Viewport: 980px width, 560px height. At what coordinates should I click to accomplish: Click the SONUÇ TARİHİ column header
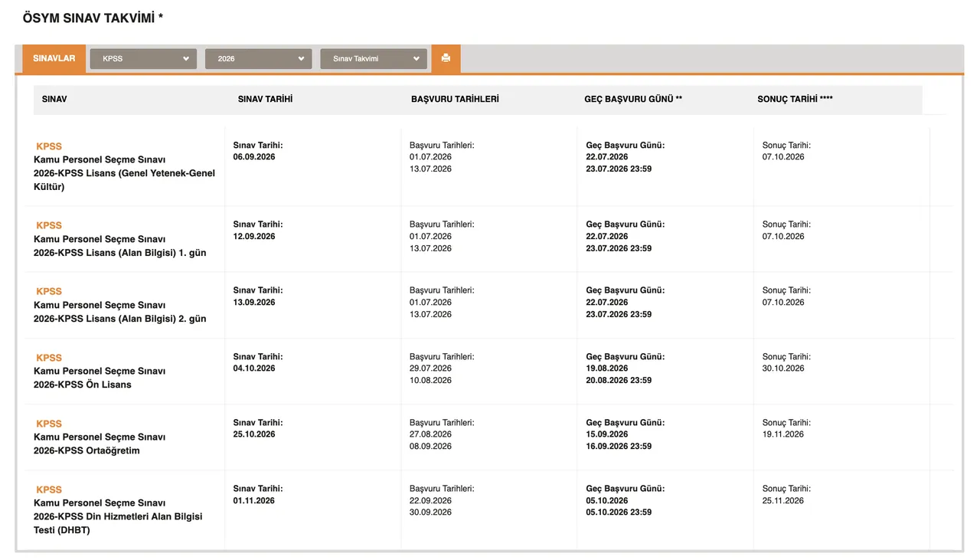(795, 100)
